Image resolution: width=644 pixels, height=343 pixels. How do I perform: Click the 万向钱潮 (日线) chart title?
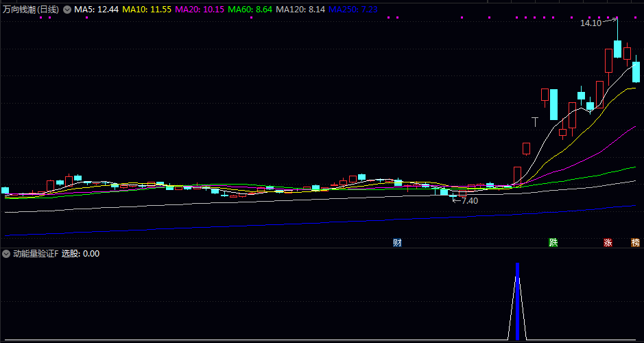tap(31, 10)
